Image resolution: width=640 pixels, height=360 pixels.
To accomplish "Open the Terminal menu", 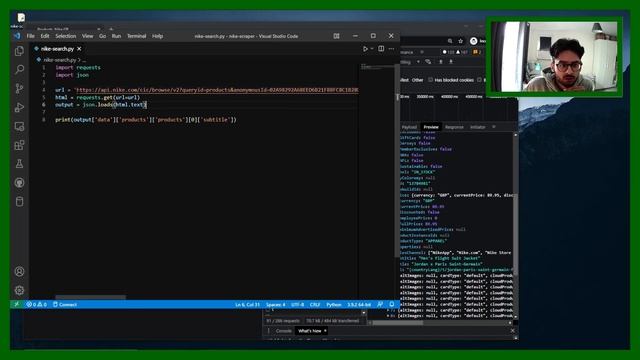I will pos(136,36).
